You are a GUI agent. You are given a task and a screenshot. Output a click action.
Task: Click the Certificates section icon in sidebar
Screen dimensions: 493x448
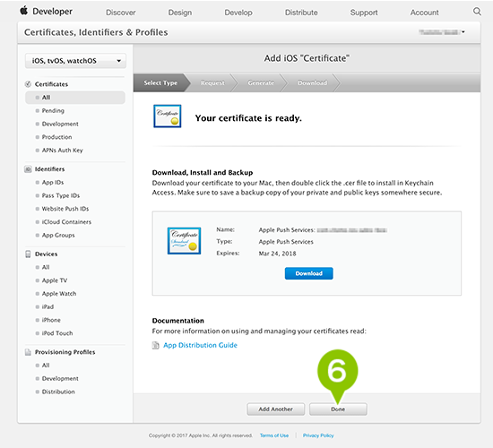click(28, 84)
